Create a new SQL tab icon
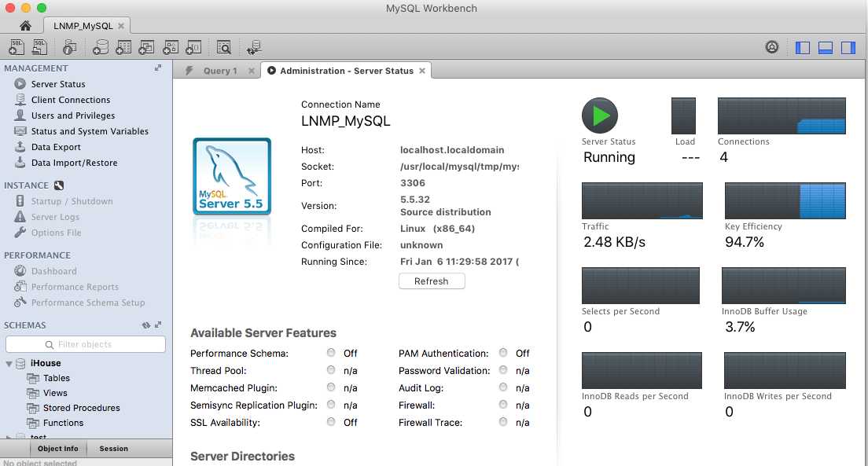Screen dimensions: 868x466 [17, 47]
